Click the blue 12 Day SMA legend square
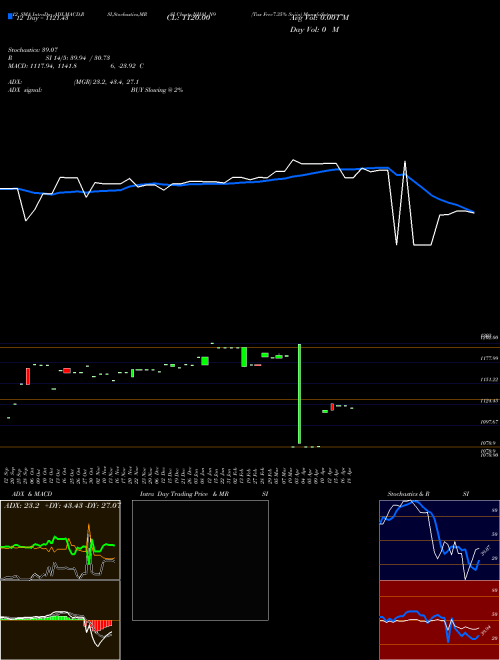The width and height of the screenshot is (500, 660). 11,16
